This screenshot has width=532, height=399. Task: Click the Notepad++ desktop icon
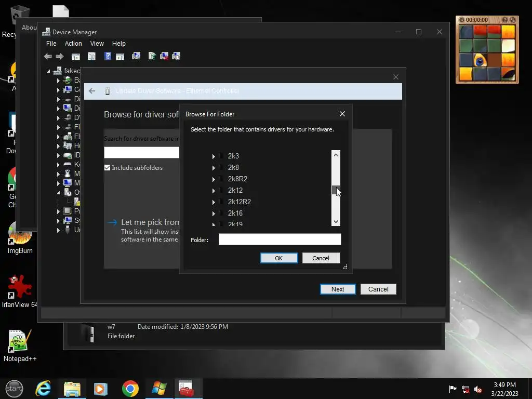20,346
